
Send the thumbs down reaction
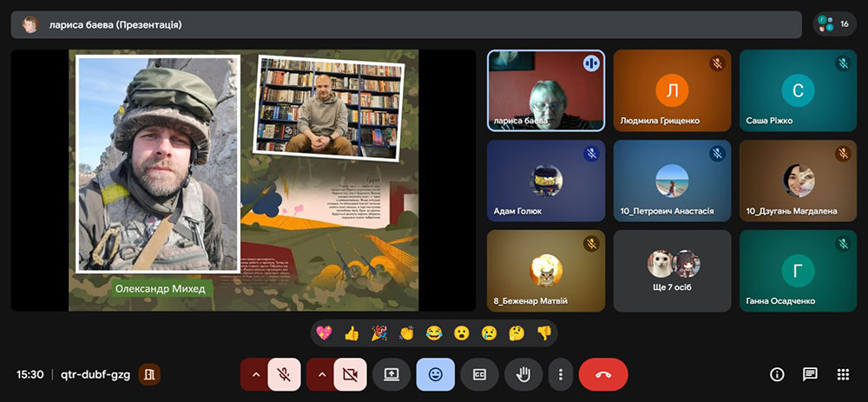click(x=543, y=333)
